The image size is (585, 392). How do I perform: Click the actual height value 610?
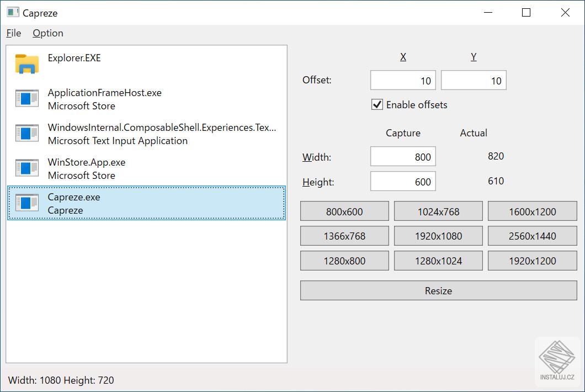[x=496, y=181]
